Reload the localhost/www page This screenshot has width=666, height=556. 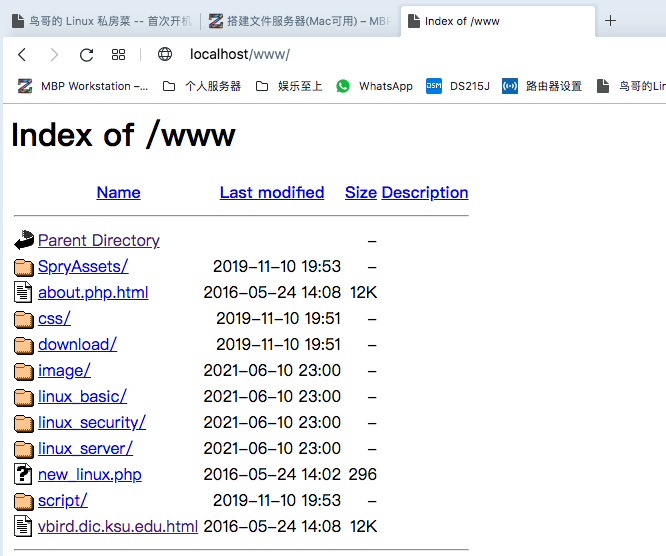[x=87, y=55]
